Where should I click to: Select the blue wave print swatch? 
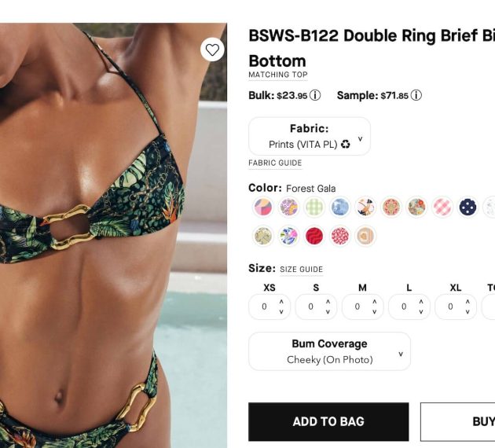[x=339, y=207]
